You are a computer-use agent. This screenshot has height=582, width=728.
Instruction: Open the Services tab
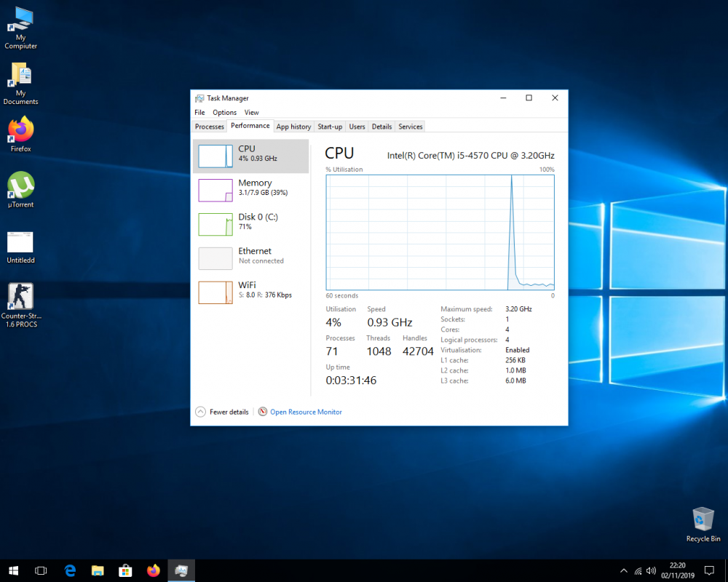(x=411, y=127)
